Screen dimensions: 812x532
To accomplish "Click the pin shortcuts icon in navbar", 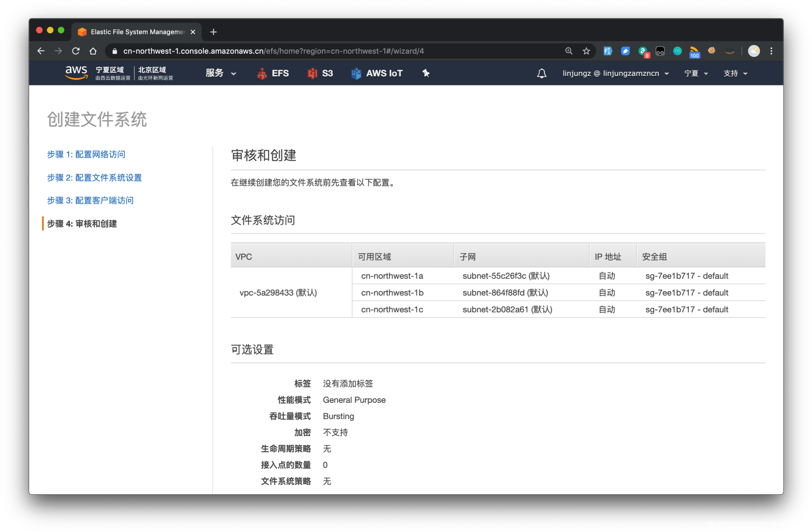I will coord(426,73).
